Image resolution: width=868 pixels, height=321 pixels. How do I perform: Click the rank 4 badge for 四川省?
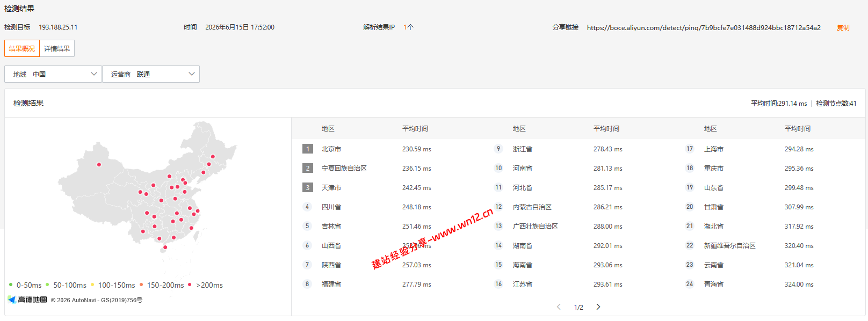(307, 207)
